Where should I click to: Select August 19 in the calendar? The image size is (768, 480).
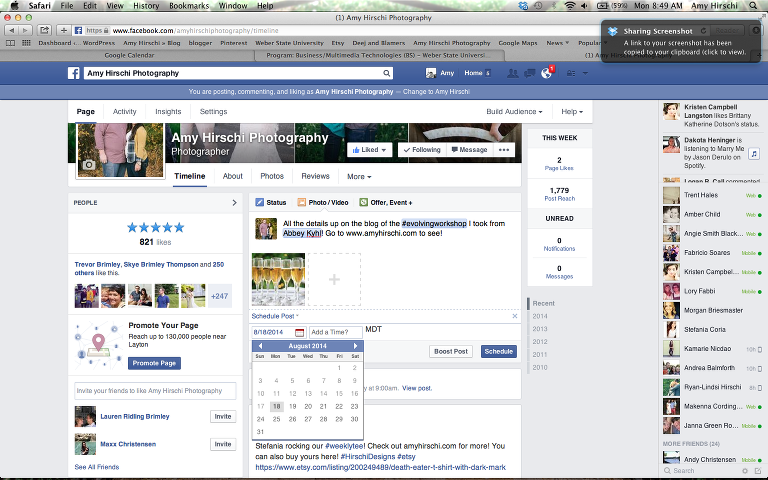pos(292,407)
